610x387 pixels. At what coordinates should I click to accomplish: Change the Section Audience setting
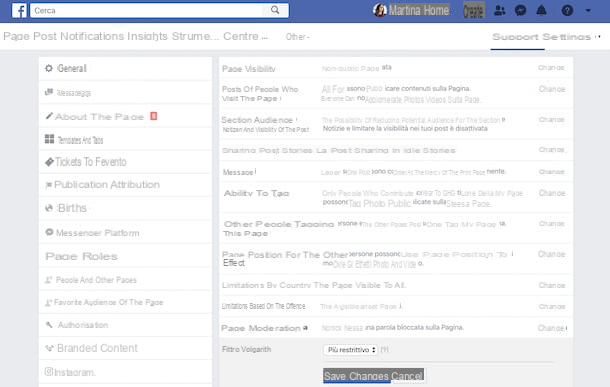(552, 119)
